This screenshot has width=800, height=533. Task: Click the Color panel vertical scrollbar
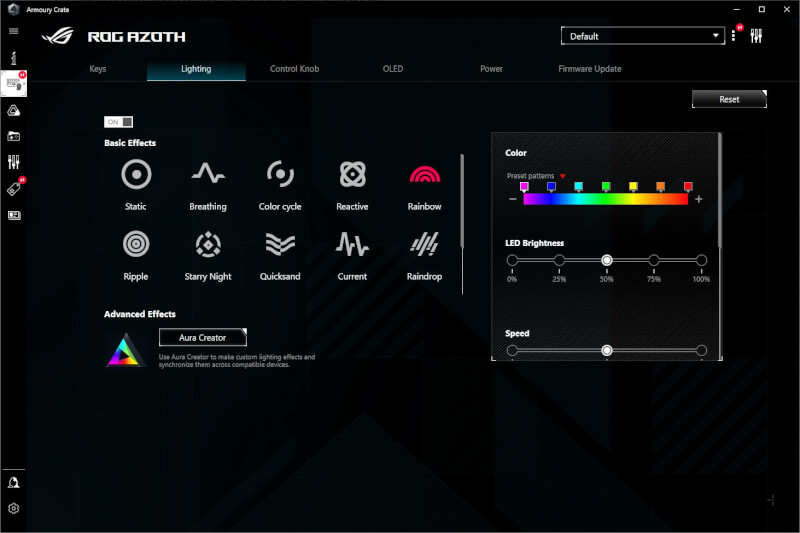(x=720, y=190)
